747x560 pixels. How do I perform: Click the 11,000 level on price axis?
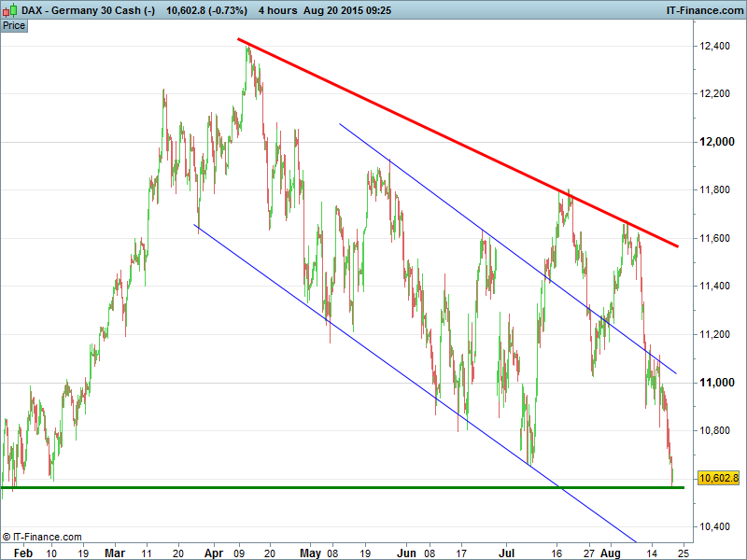pos(715,383)
